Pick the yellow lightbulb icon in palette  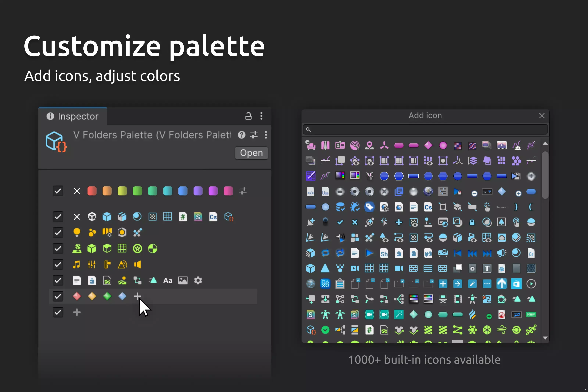point(77,233)
